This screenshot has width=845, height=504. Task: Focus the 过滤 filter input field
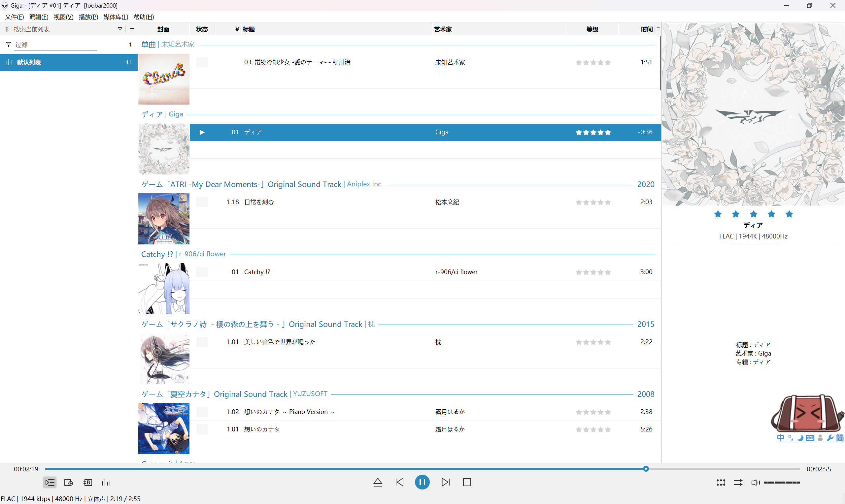(56, 45)
